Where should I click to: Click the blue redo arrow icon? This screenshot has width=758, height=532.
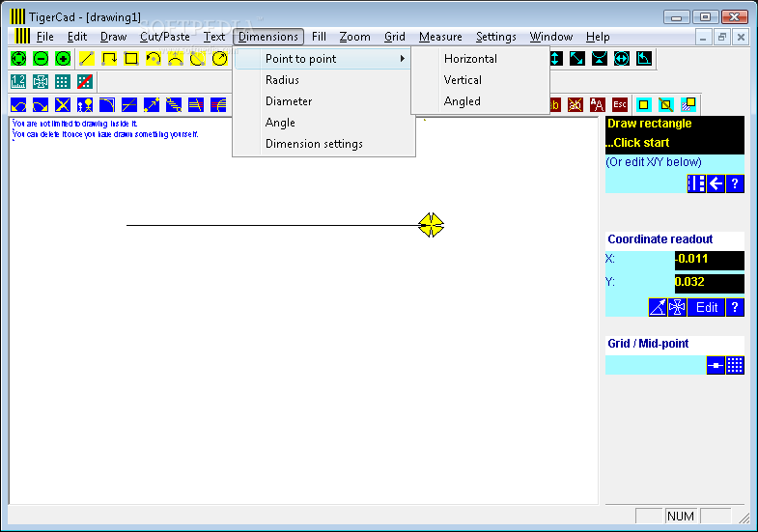point(41,105)
